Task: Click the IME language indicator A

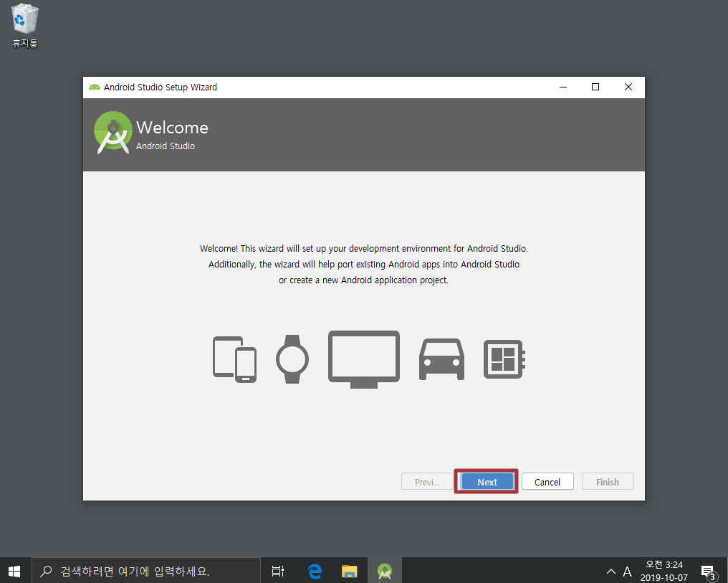Action: click(627, 572)
